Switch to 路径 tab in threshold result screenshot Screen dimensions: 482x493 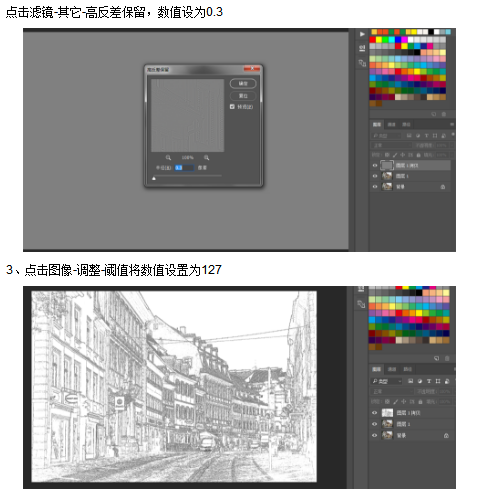pyautogui.click(x=407, y=369)
